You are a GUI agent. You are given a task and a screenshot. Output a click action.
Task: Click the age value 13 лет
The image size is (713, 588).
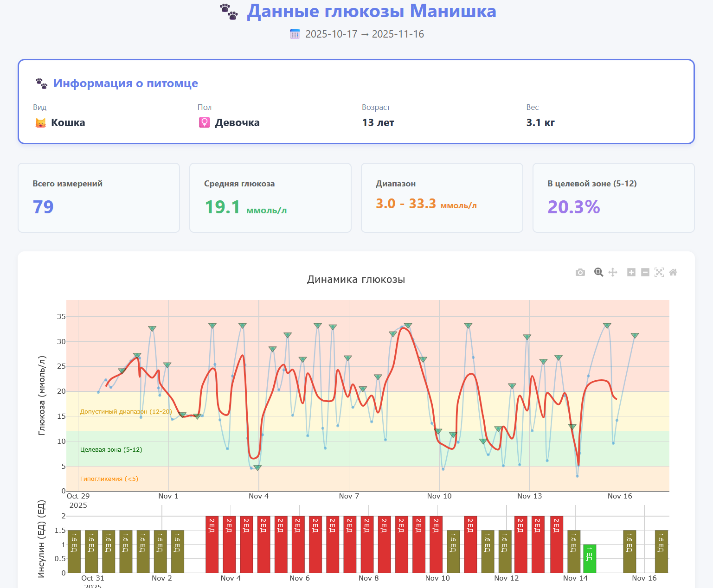click(x=378, y=123)
